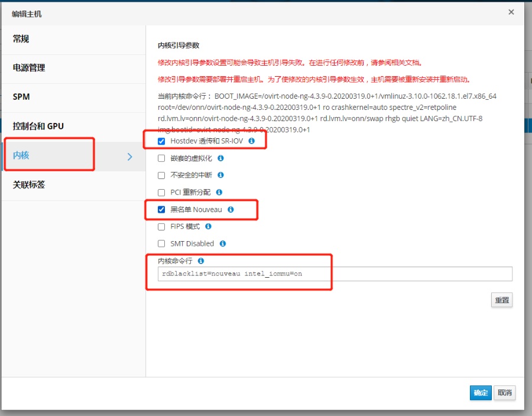The height and width of the screenshot is (416, 532).
Task: Select the SPM tab
Action: point(74,98)
